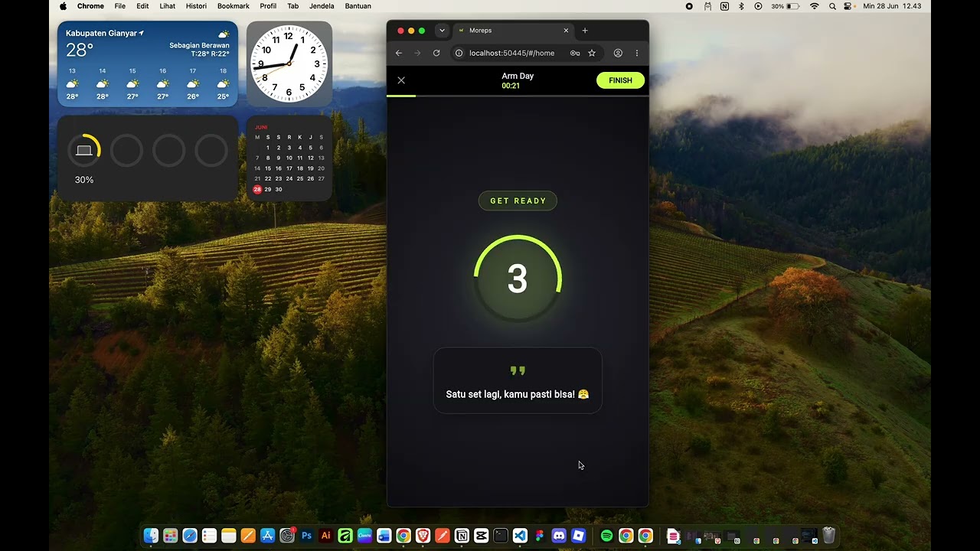The image size is (980, 551).
Task: Open Figma from the dock
Action: click(540, 536)
